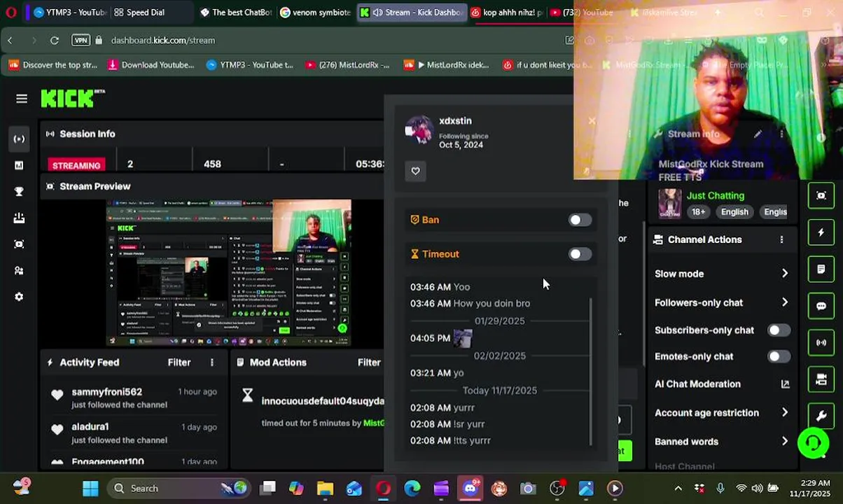Open the Opera menu icon
The image size is (843, 504).
pos(11,12)
